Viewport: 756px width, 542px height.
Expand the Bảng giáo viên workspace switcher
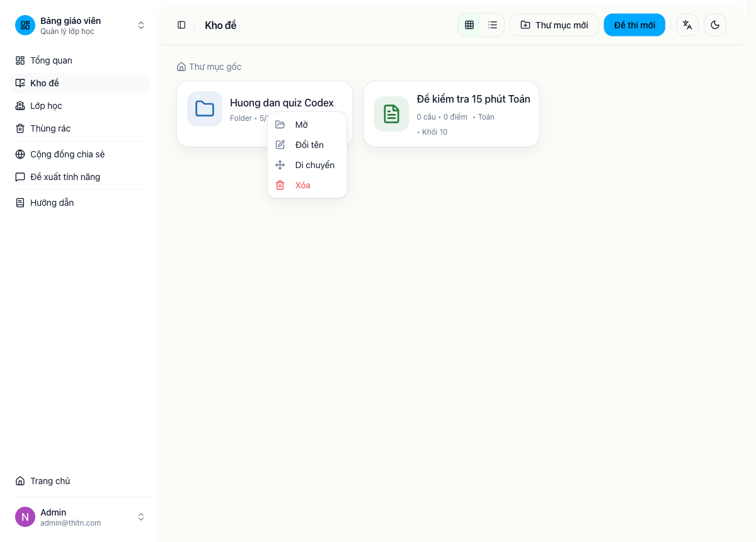pyautogui.click(x=141, y=25)
